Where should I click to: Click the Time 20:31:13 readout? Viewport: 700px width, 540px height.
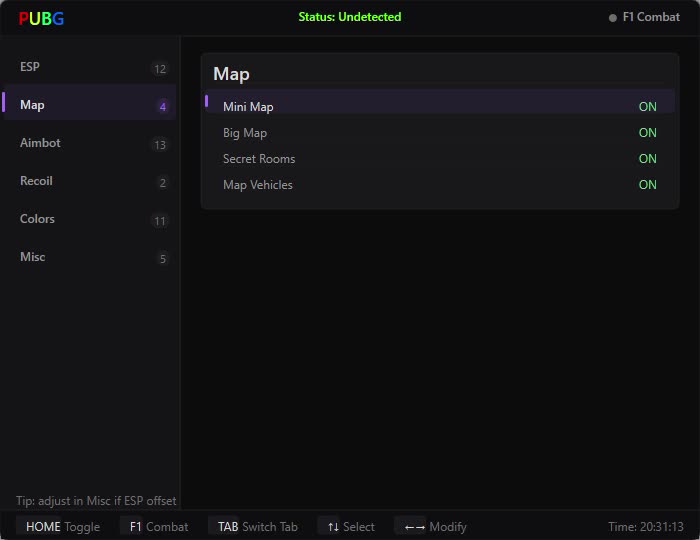(646, 527)
